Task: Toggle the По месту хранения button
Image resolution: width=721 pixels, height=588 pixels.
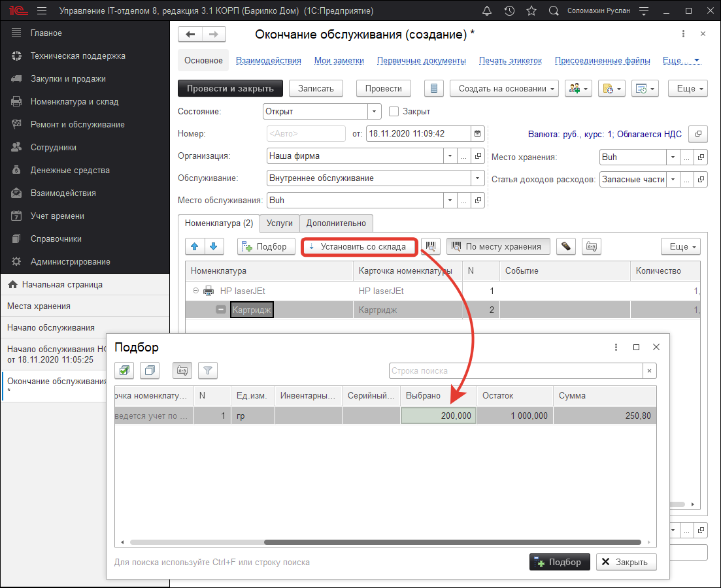Action: 498,246
